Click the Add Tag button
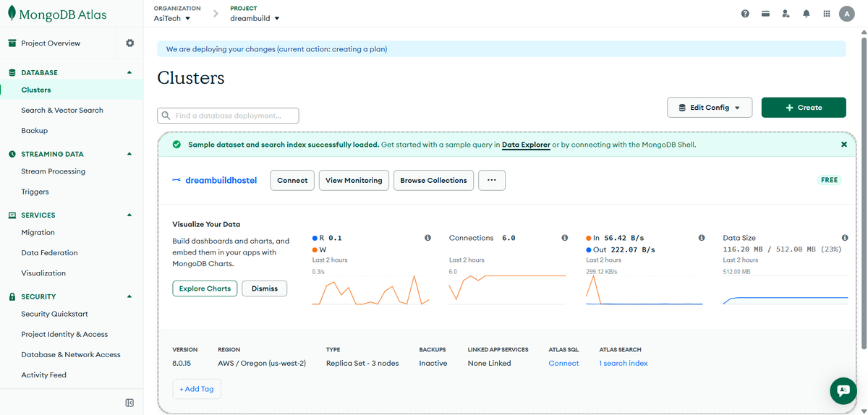Image resolution: width=868 pixels, height=415 pixels. click(x=197, y=389)
